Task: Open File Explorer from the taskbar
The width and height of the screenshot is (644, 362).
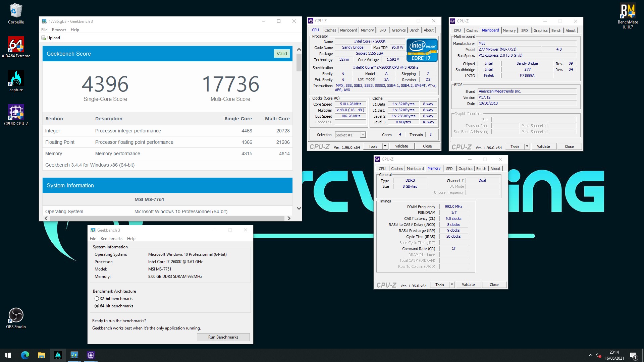Action: (41, 355)
